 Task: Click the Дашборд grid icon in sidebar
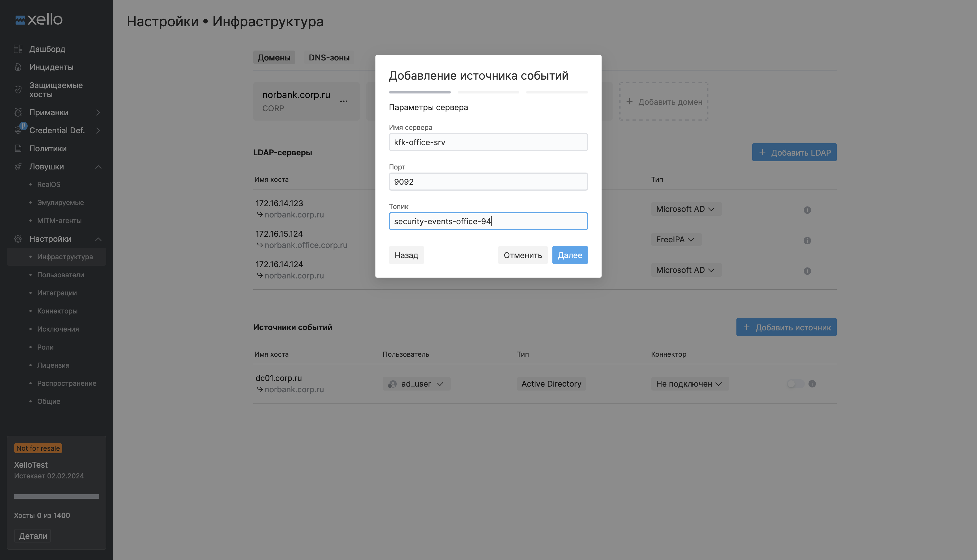[x=18, y=49]
